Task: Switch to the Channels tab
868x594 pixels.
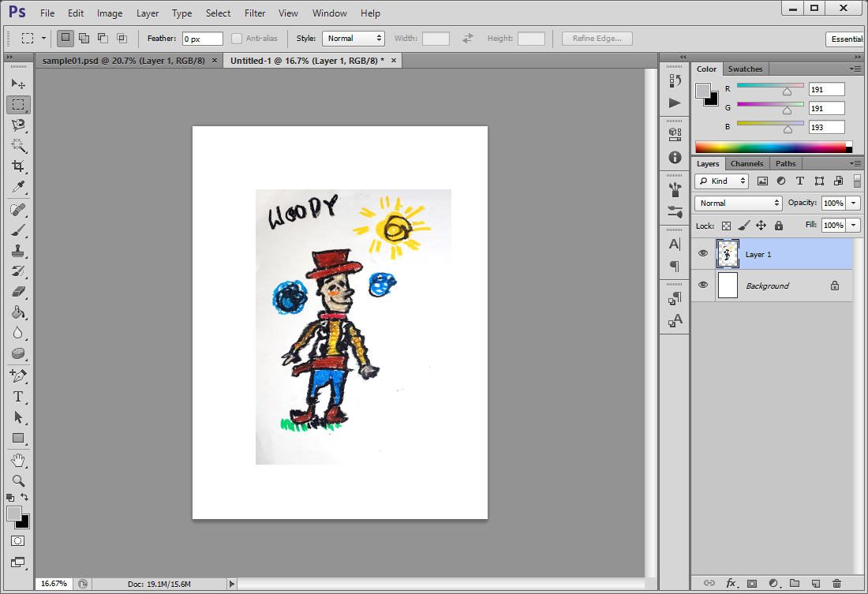Action: tap(746, 163)
